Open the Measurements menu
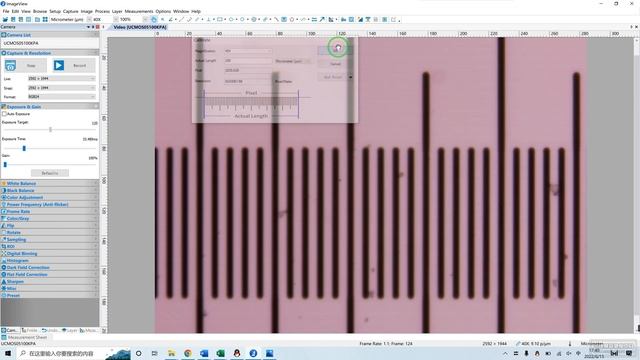This screenshot has height=360, width=640. tap(139, 11)
